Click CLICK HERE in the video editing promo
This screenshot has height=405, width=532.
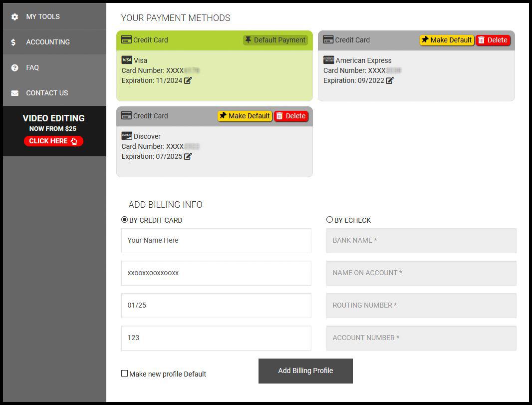point(53,141)
